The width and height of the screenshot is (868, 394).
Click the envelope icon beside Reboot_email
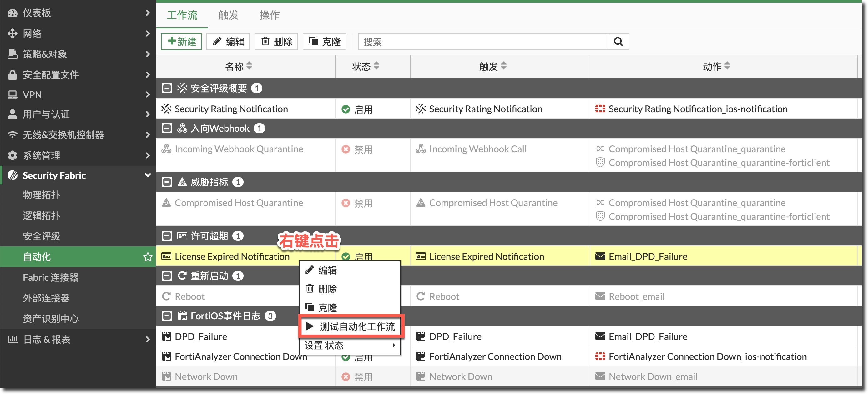tap(600, 296)
